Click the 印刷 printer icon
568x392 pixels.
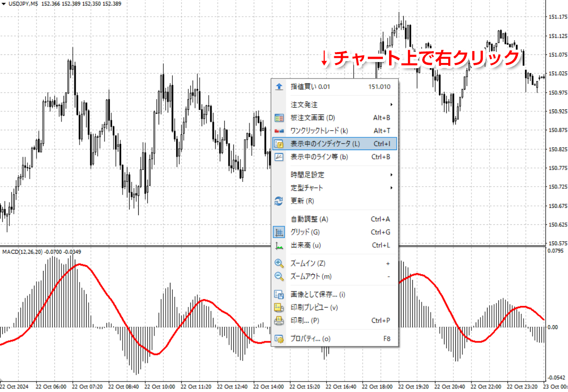[x=279, y=320]
